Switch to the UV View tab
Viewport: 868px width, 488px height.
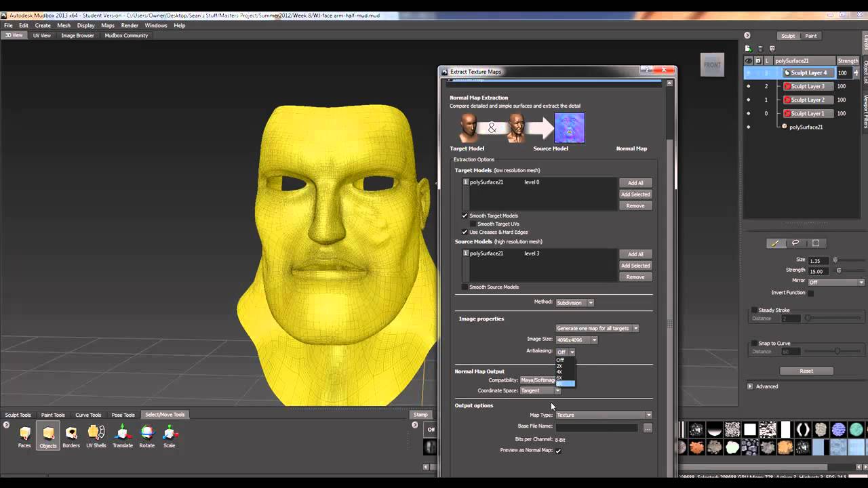pos(42,35)
